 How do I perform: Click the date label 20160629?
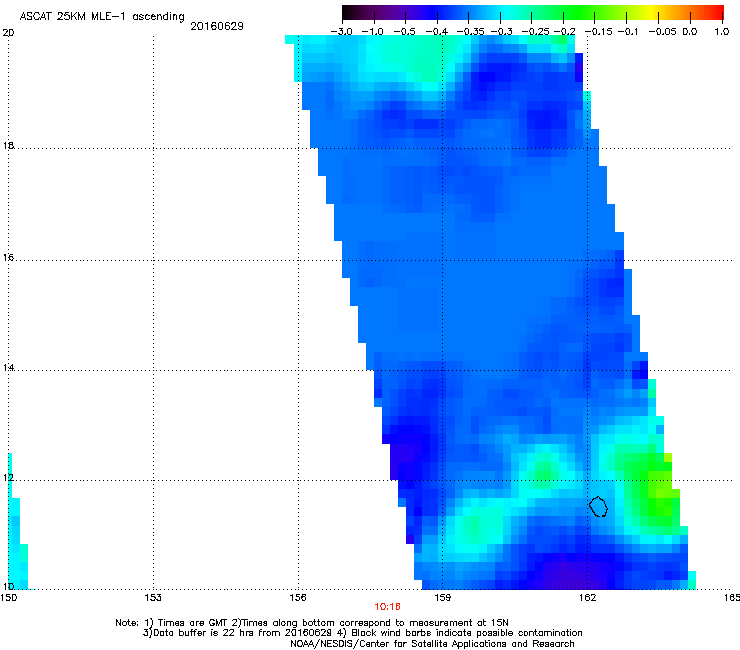(217, 26)
